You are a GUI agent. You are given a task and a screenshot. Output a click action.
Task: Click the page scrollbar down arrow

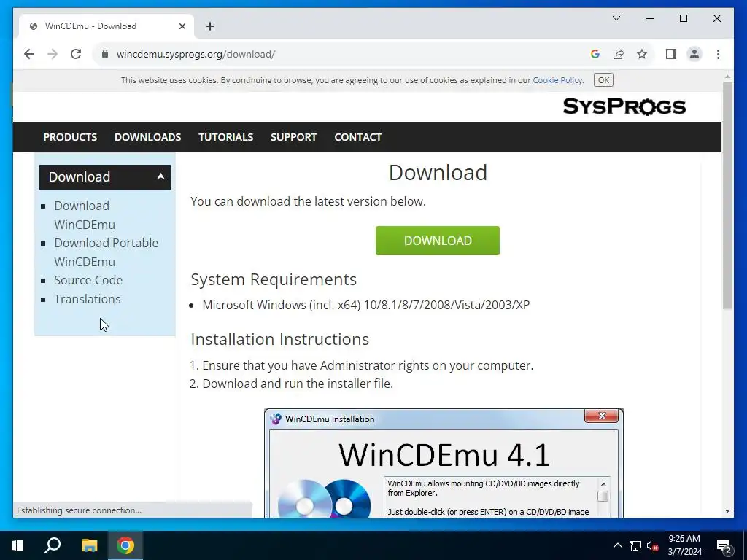click(x=727, y=511)
